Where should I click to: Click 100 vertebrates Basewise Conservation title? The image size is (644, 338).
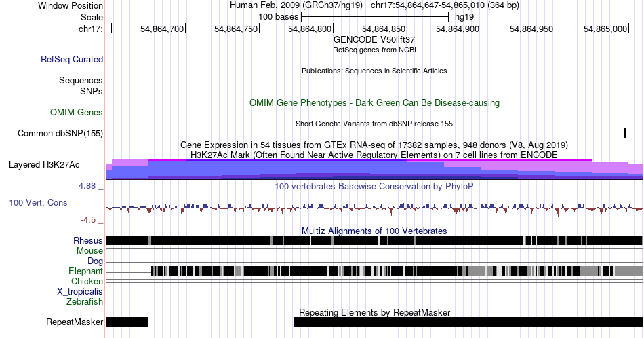(x=374, y=186)
